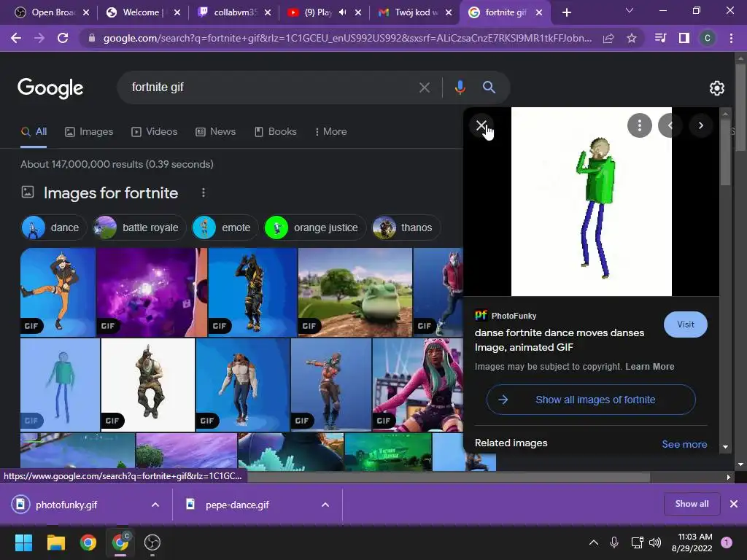Click the Visit button for PhotoFunky
Image resolution: width=747 pixels, height=560 pixels.
[685, 324]
